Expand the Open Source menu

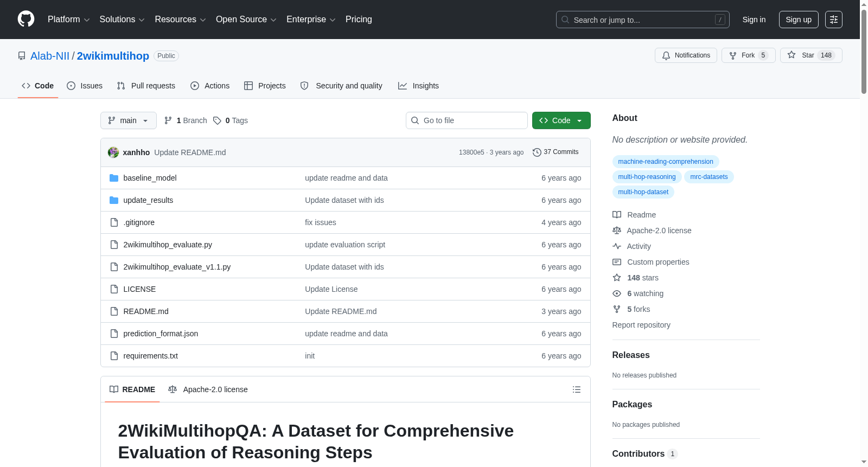[246, 20]
